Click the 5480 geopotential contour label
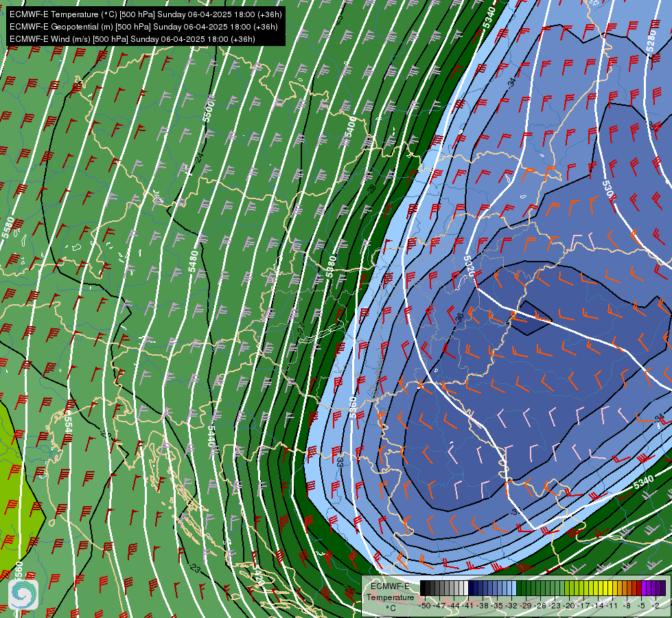The width and height of the screenshot is (672, 618). (x=194, y=261)
